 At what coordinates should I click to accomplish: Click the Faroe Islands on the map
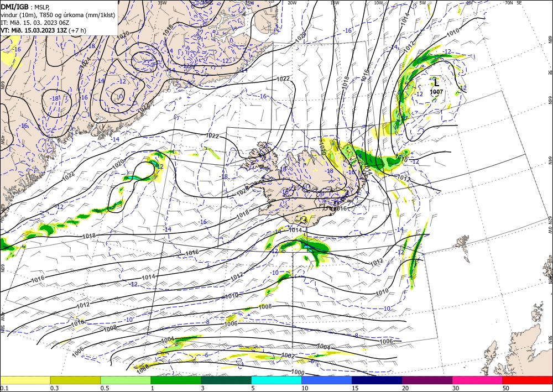[462, 242]
